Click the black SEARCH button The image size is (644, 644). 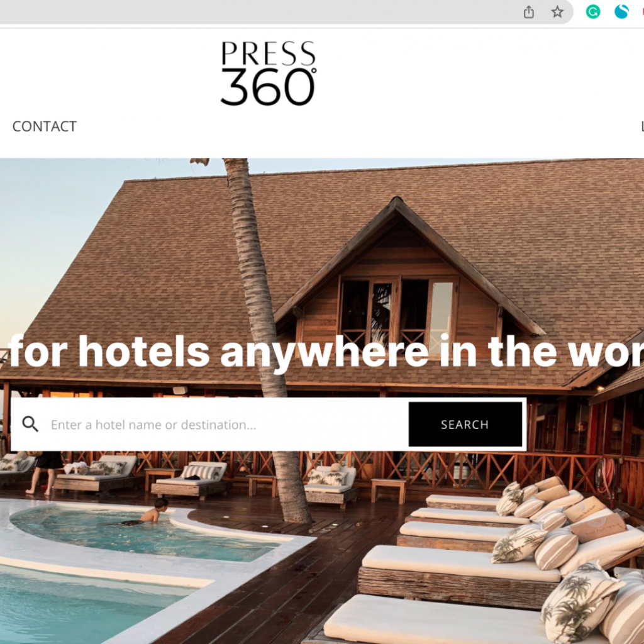(465, 425)
